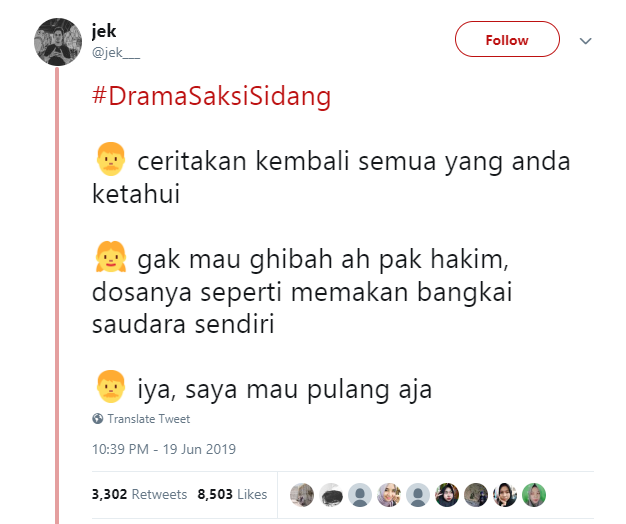Click second liker avatar with dark image

tap(331, 495)
